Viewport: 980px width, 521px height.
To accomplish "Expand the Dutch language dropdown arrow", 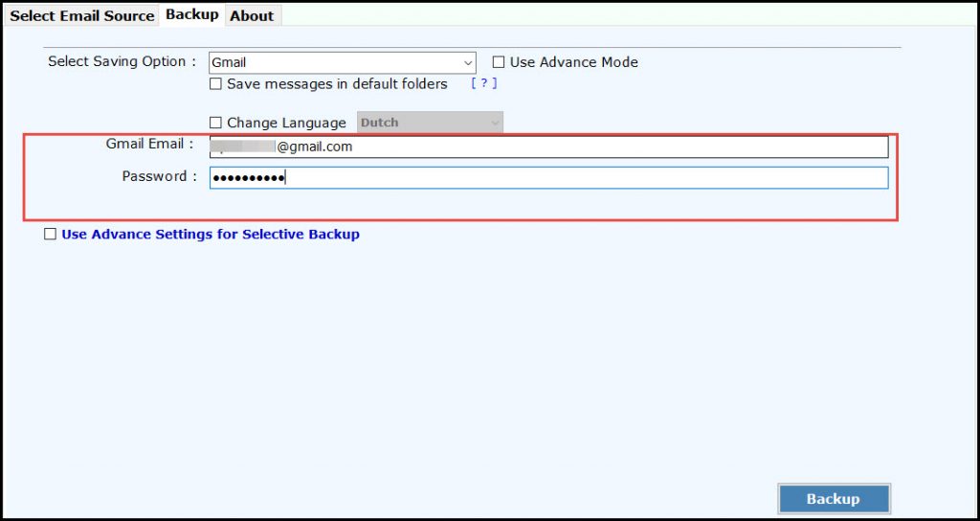I will (494, 123).
